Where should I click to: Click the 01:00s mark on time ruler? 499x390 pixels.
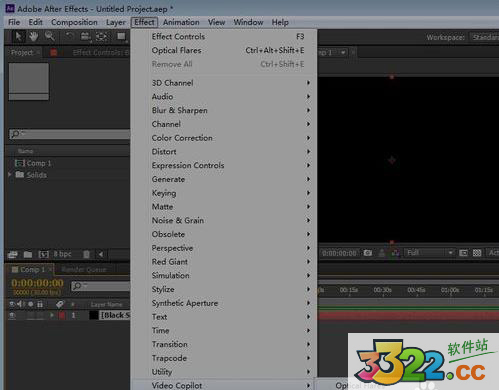click(x=450, y=290)
